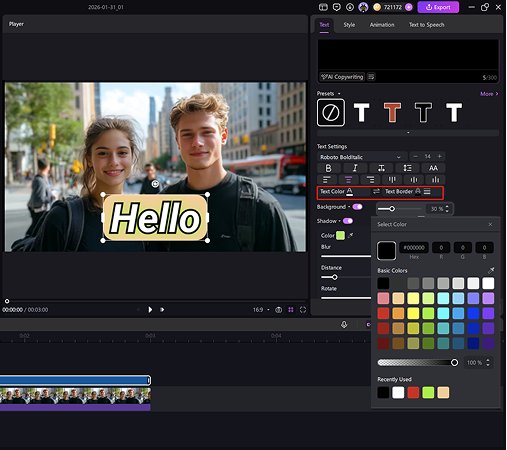Viewport: 507px width, 450px height.
Task: Toggle the AA text case button
Action: 433,168
